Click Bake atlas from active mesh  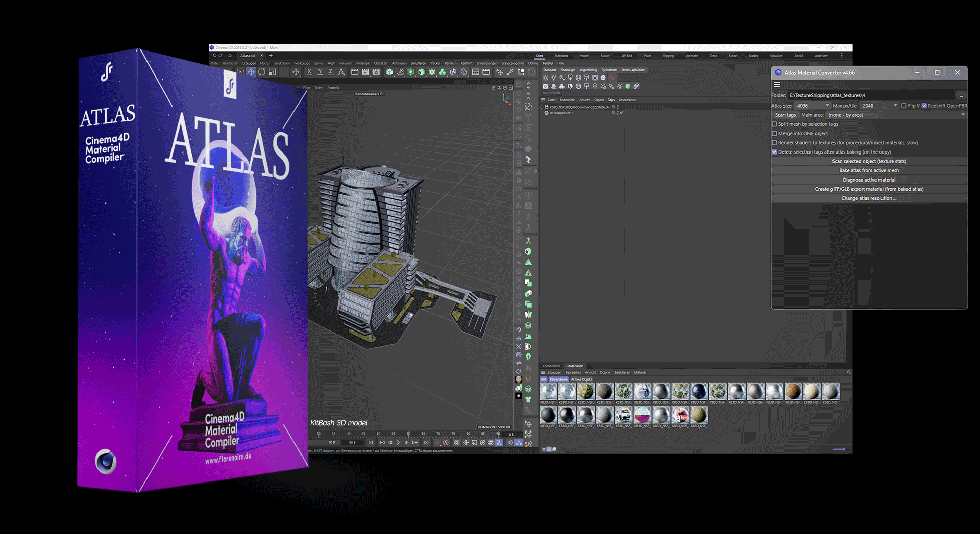click(x=869, y=170)
